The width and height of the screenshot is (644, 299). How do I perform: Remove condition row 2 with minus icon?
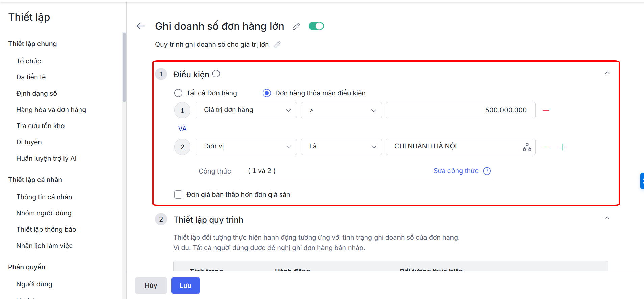coord(546,147)
